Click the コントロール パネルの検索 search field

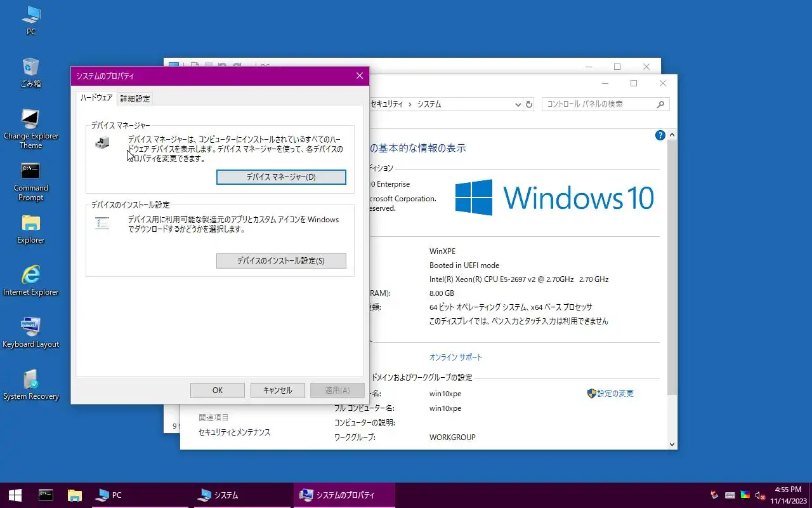pyautogui.click(x=605, y=104)
